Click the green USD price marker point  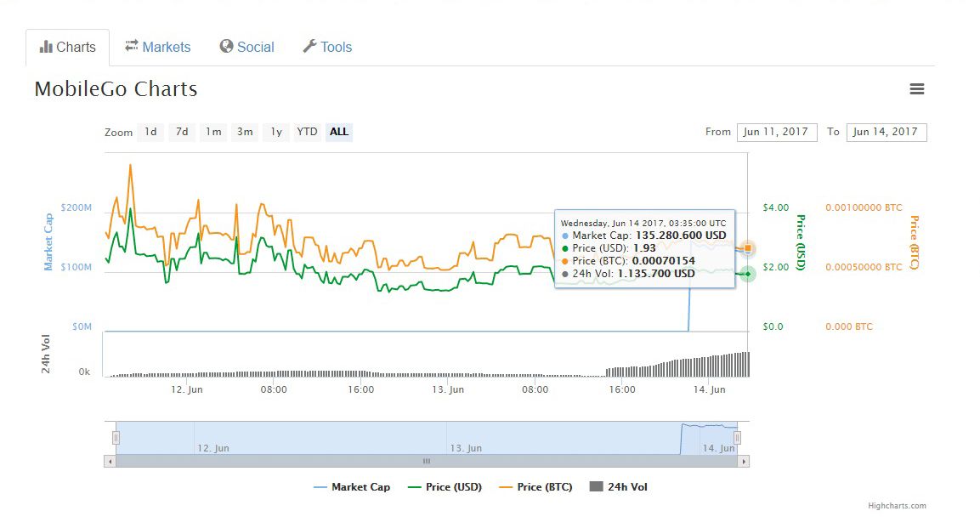tap(747, 274)
